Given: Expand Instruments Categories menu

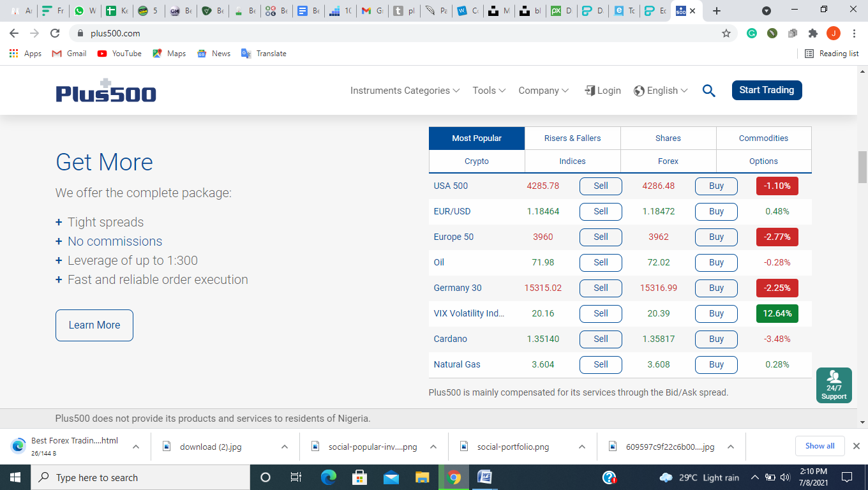Looking at the screenshot, I should (x=405, y=91).
